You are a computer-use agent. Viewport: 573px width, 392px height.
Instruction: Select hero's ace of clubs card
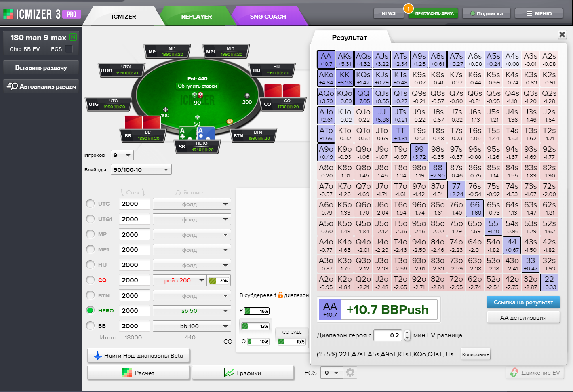pyautogui.click(x=187, y=134)
